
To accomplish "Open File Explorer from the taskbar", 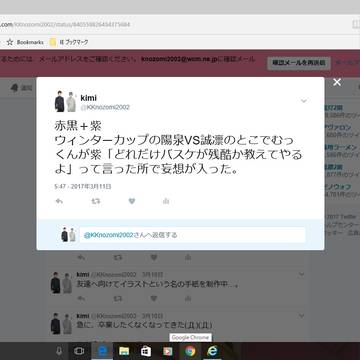I will point(124,351).
